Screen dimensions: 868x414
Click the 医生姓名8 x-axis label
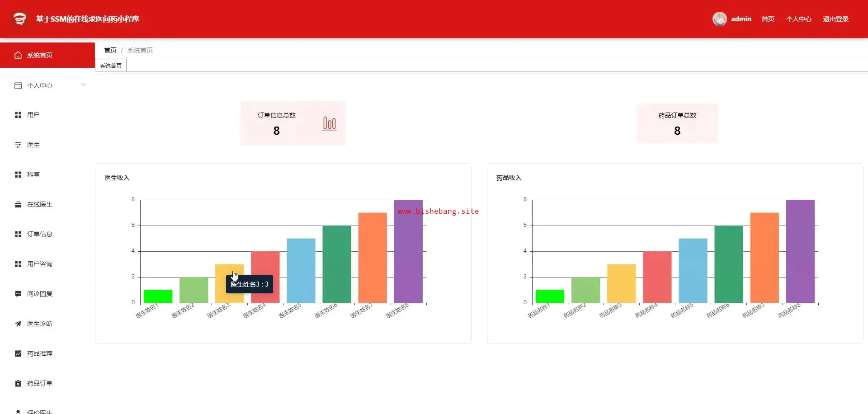397,311
